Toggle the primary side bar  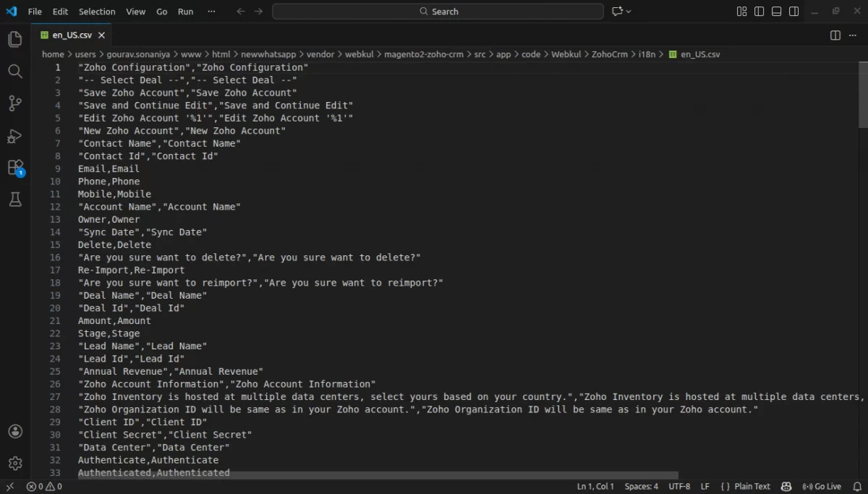[x=759, y=12]
